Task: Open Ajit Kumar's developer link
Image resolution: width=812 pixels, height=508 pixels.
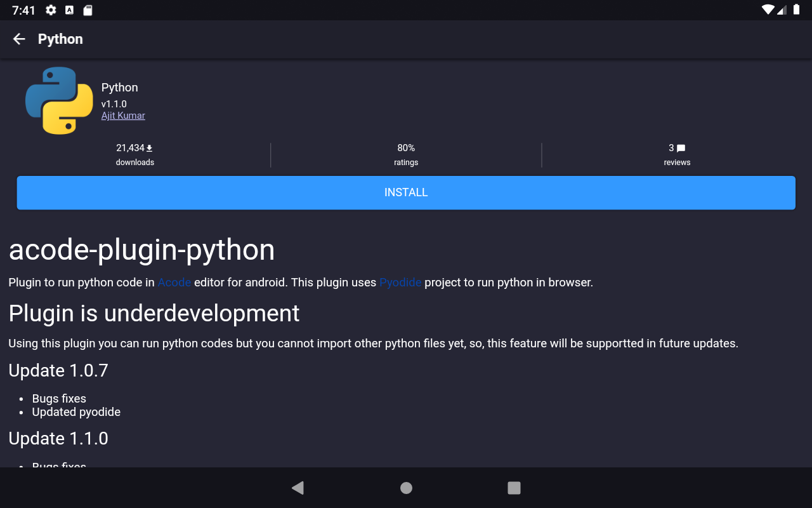Action: click(x=123, y=115)
